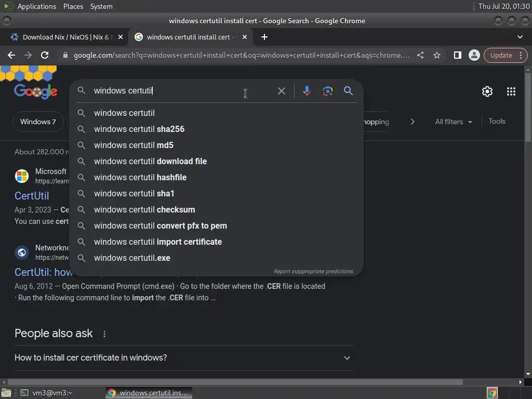
Task: Open search Tools
Action: click(497, 122)
